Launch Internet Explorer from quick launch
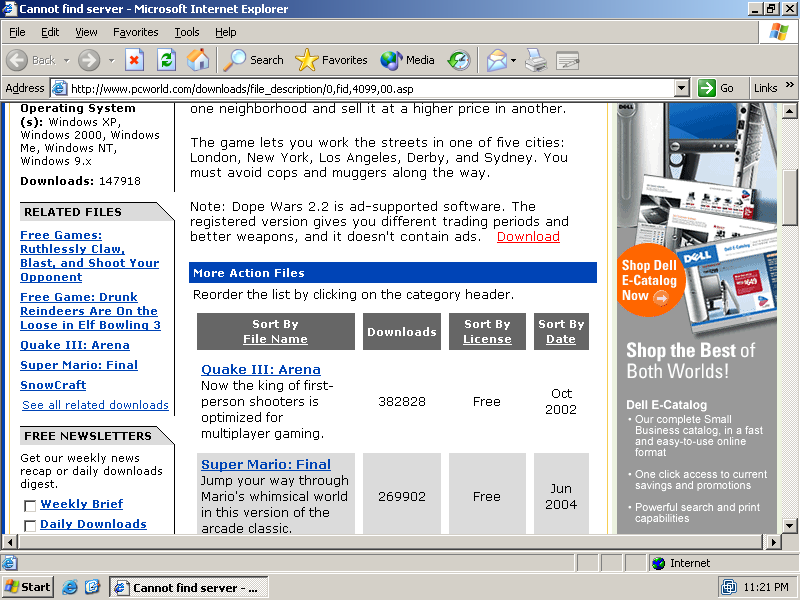 [69, 587]
